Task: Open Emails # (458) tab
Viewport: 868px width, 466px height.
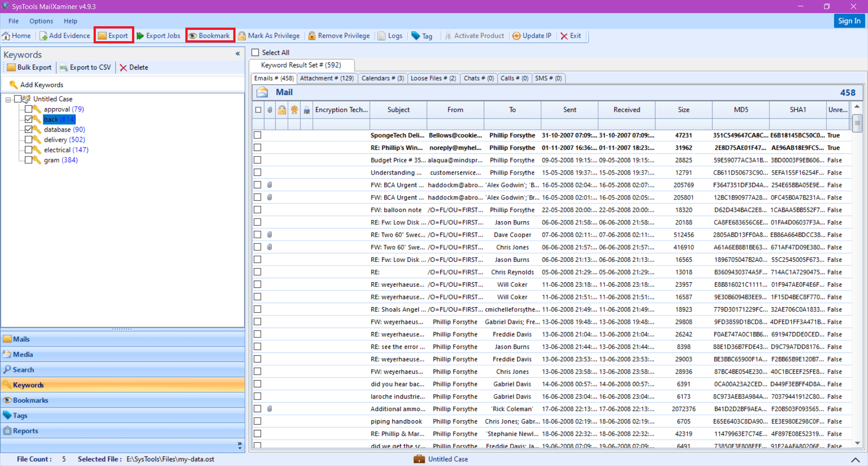Action: pyautogui.click(x=274, y=78)
